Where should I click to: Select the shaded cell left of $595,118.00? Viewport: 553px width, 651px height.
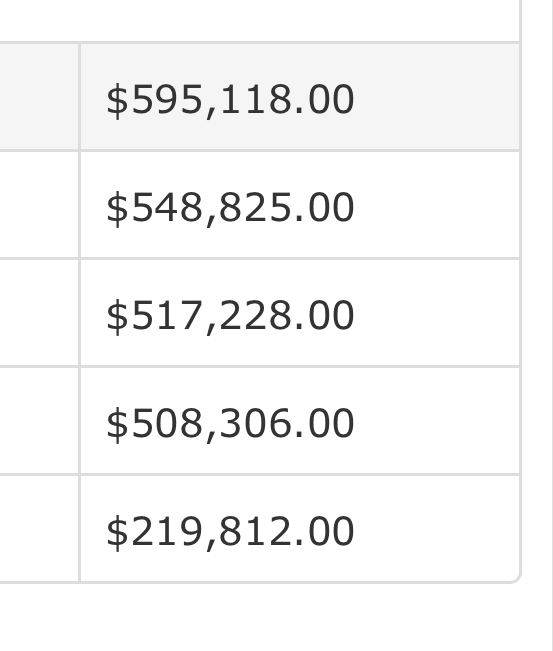coord(39,97)
